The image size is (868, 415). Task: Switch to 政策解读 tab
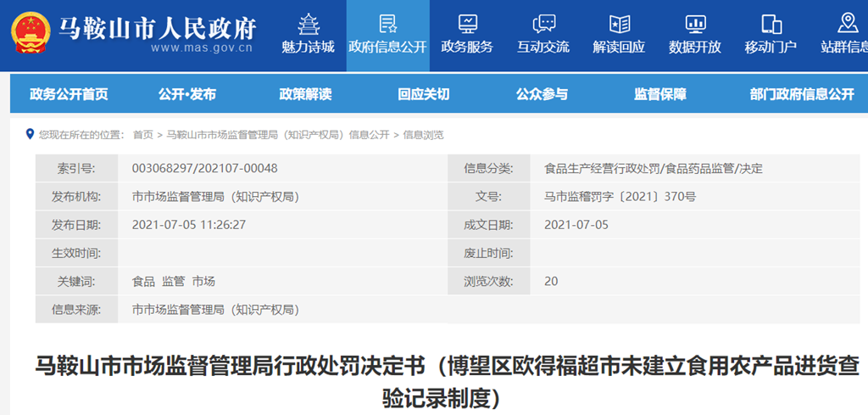pos(305,94)
